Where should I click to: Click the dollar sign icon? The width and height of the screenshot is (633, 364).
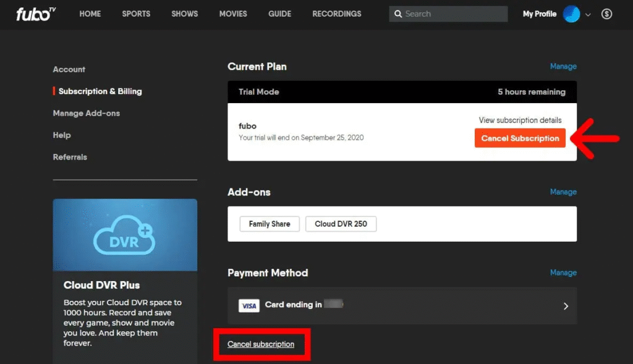point(606,14)
